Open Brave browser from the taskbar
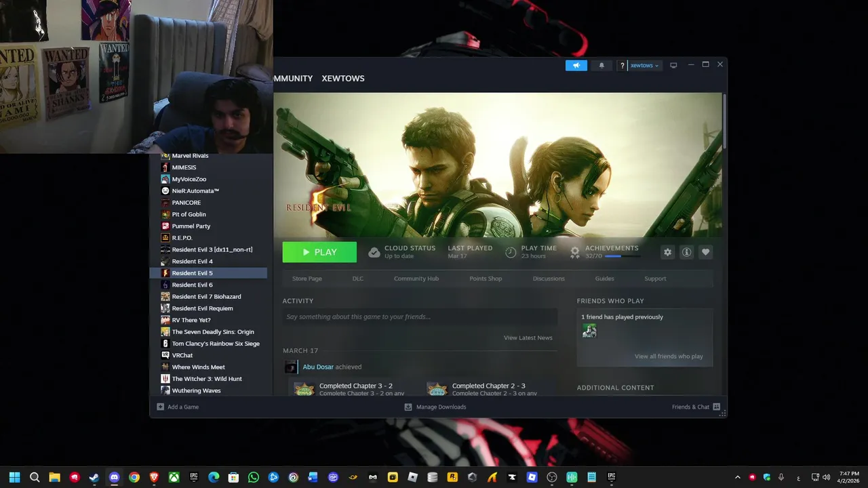 pos(154,477)
